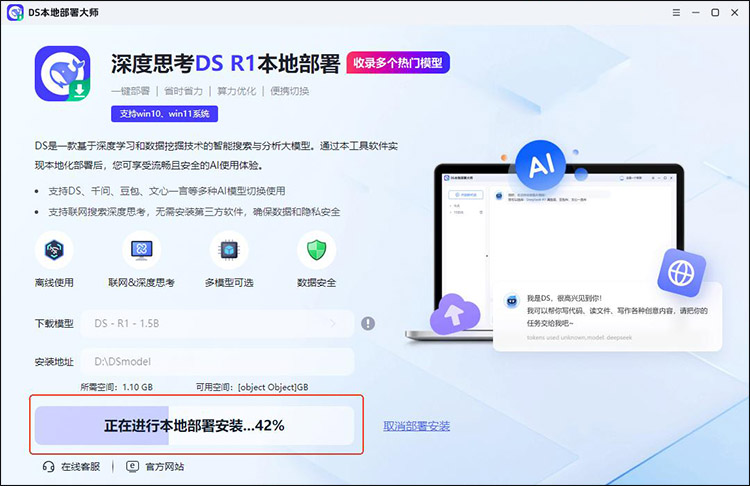The height and width of the screenshot is (486, 750).
Task: Click the robot avatar in chat preview
Action: [x=512, y=301]
